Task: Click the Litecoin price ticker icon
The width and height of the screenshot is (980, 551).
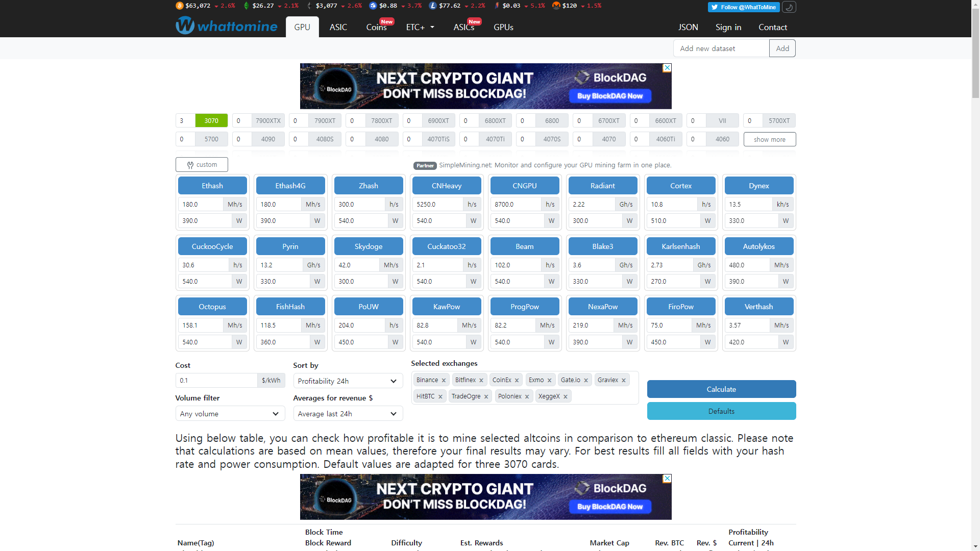Action: pos(433,6)
